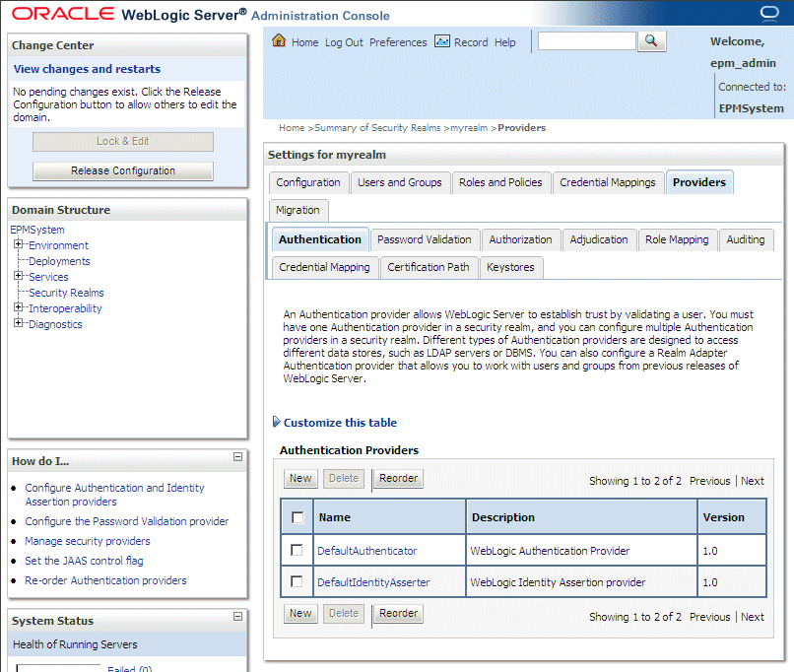
Task: Switch to Password Validation sub-tab
Action: (x=425, y=239)
